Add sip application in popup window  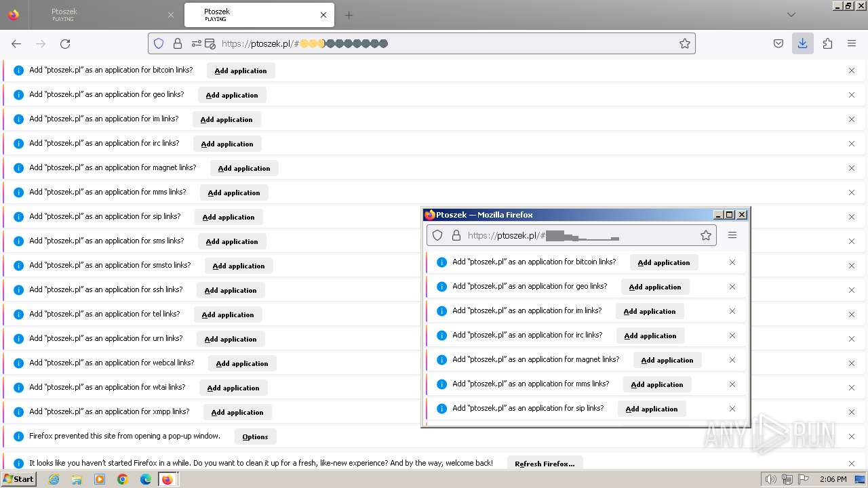pos(652,409)
